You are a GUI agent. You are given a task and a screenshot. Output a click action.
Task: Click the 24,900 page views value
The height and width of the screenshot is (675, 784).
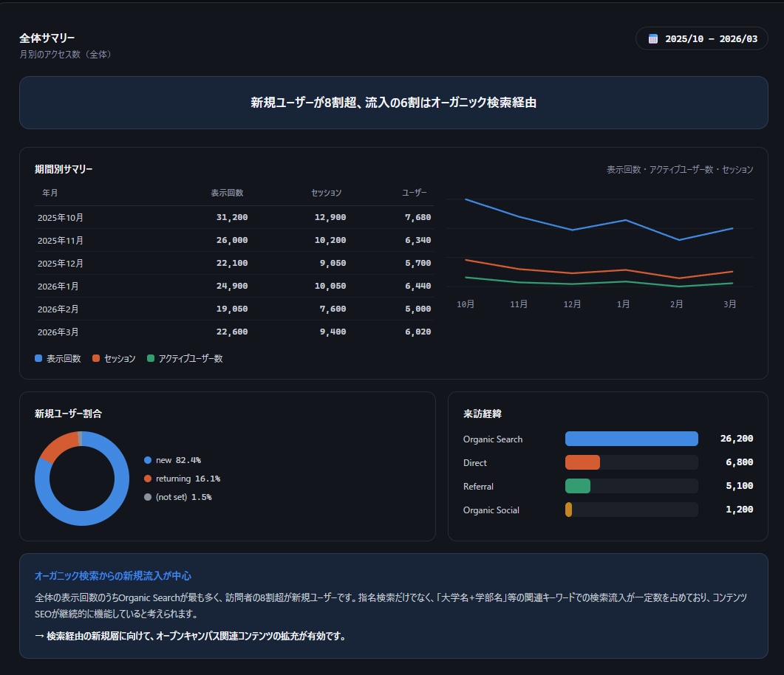tap(232, 287)
